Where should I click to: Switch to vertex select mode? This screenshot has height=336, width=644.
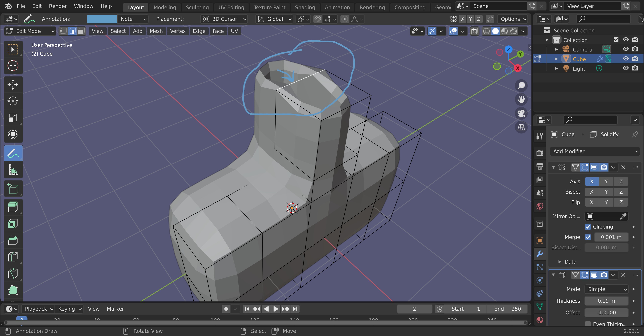coord(64,31)
